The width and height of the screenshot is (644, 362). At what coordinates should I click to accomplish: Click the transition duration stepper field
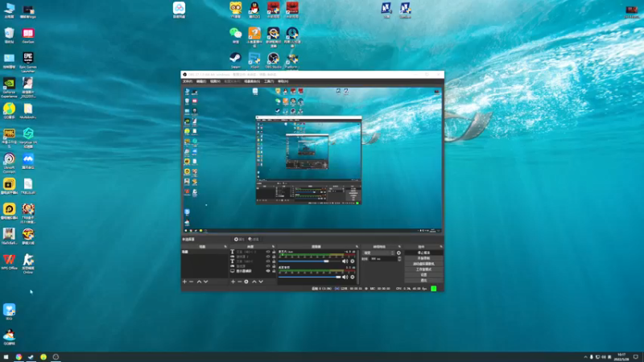coord(383,259)
